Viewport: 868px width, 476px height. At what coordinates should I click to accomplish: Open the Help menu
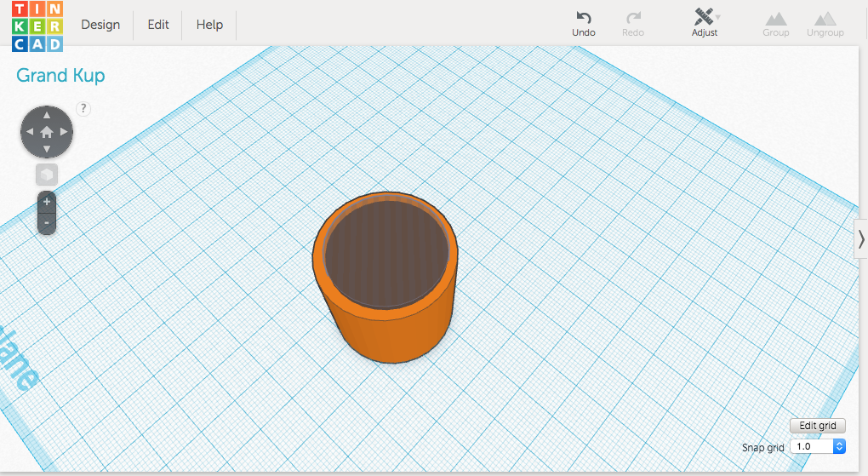click(x=209, y=25)
